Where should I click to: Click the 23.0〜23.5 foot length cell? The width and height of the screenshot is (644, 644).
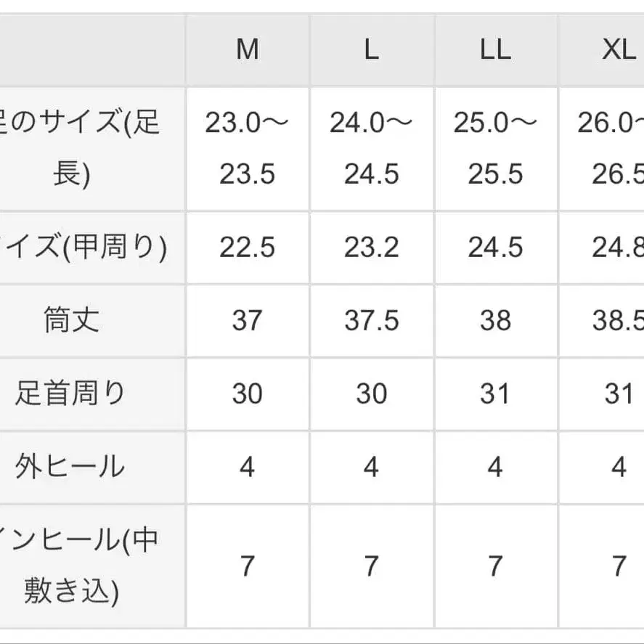pos(247,149)
